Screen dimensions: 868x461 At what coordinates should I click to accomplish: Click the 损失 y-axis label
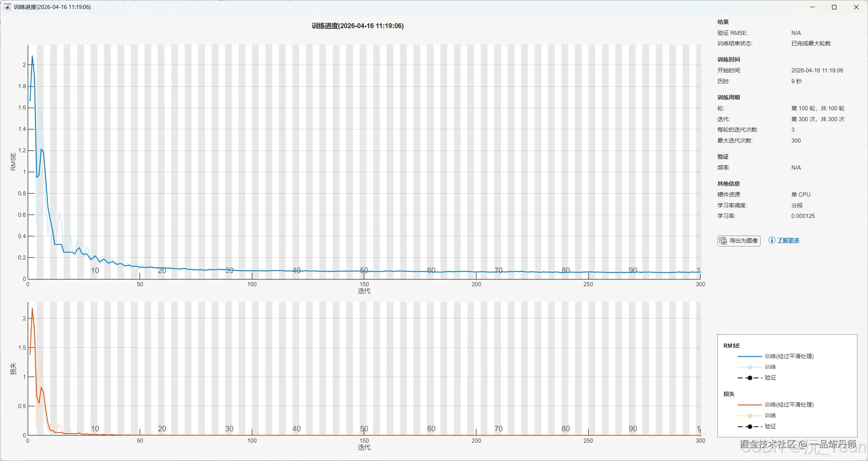click(x=13, y=369)
